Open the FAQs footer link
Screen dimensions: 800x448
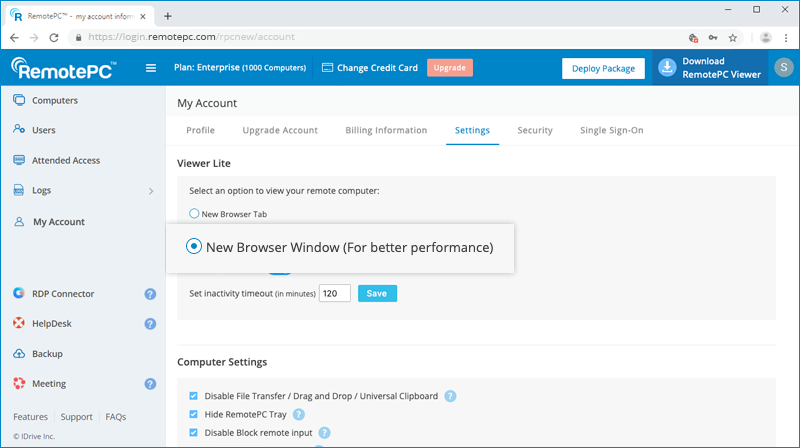point(116,417)
